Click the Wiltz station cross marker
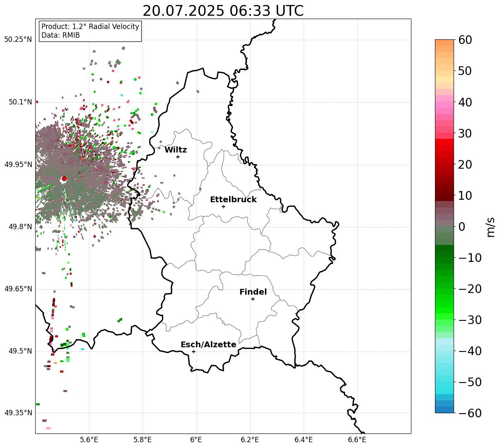This screenshot has width=500, height=448. coord(178,157)
